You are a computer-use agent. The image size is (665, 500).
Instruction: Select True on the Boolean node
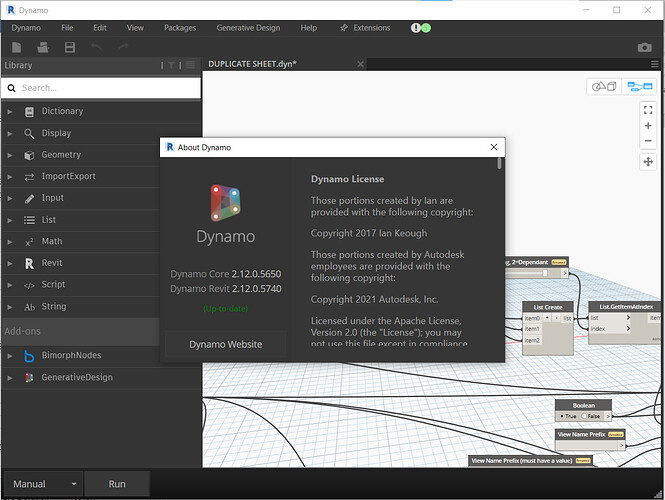click(568, 416)
